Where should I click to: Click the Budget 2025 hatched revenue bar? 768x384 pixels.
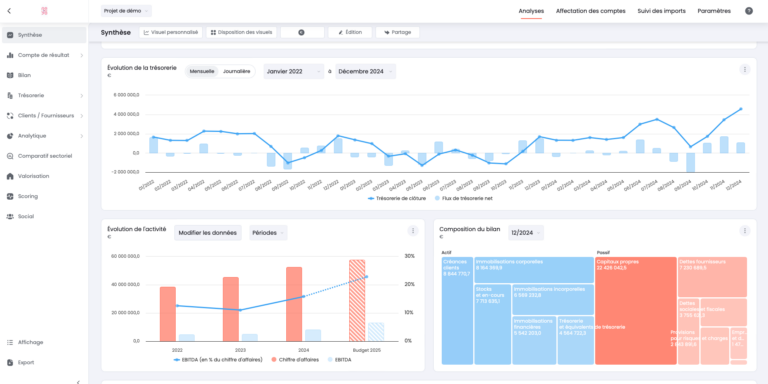click(357, 300)
